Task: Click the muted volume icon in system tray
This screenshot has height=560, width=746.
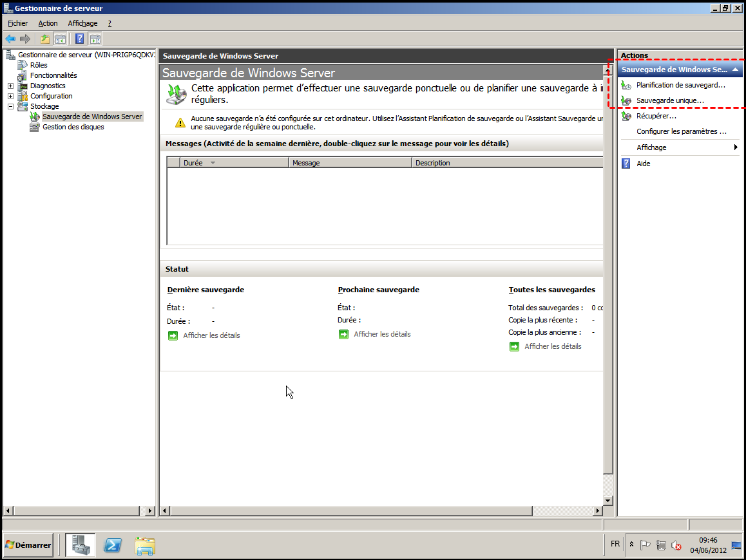Action: (x=676, y=545)
